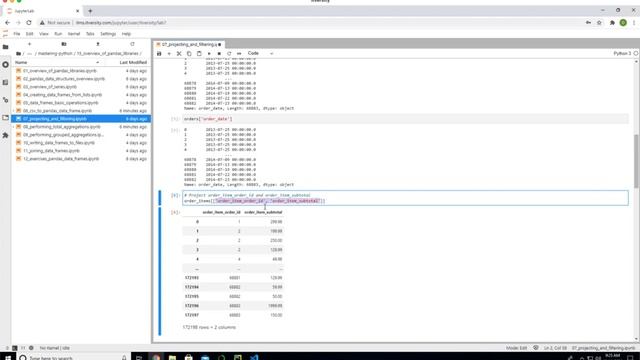
Task: Open the Commands palette sidebar icon
Action: 5,82
